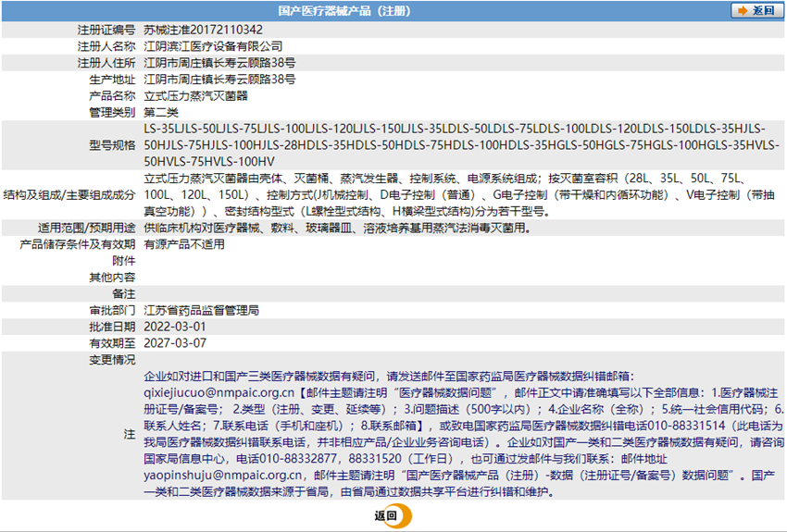Click the orange 返回 button at page bottom

(x=393, y=515)
